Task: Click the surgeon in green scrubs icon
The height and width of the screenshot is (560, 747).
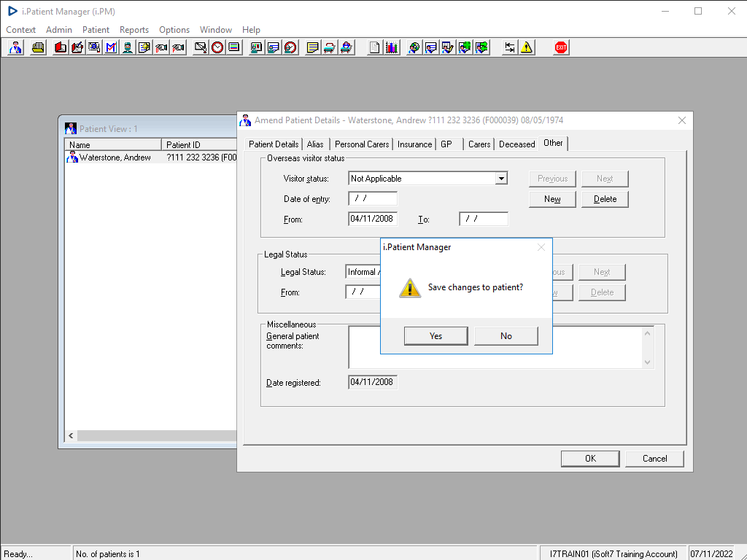Action: (128, 47)
